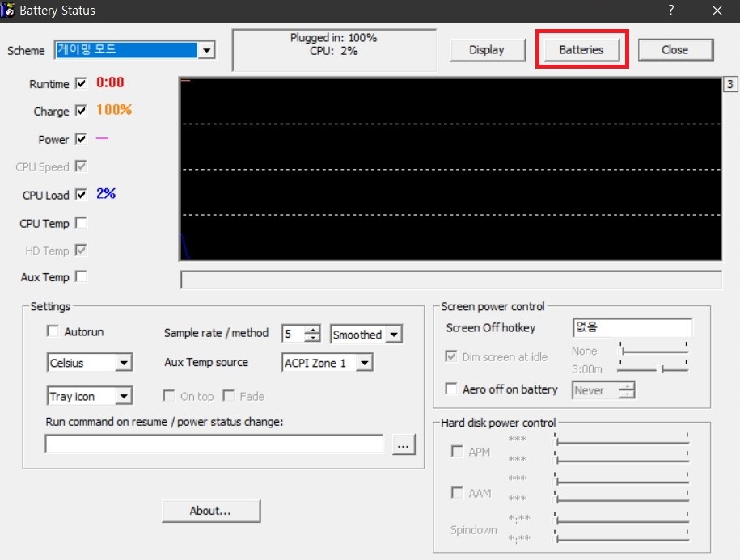The image size is (740, 560).
Task: Expand the ACPI Zone 1 source dropdown
Action: [x=364, y=363]
